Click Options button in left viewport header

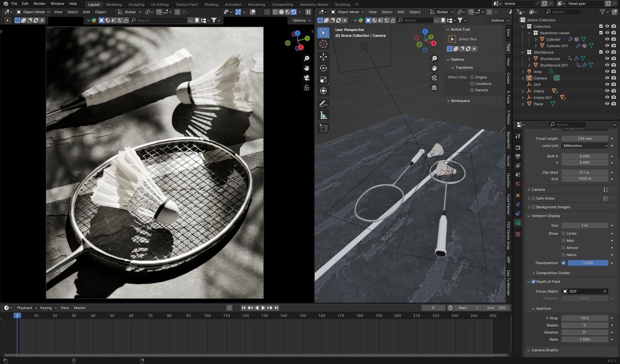tap(301, 20)
